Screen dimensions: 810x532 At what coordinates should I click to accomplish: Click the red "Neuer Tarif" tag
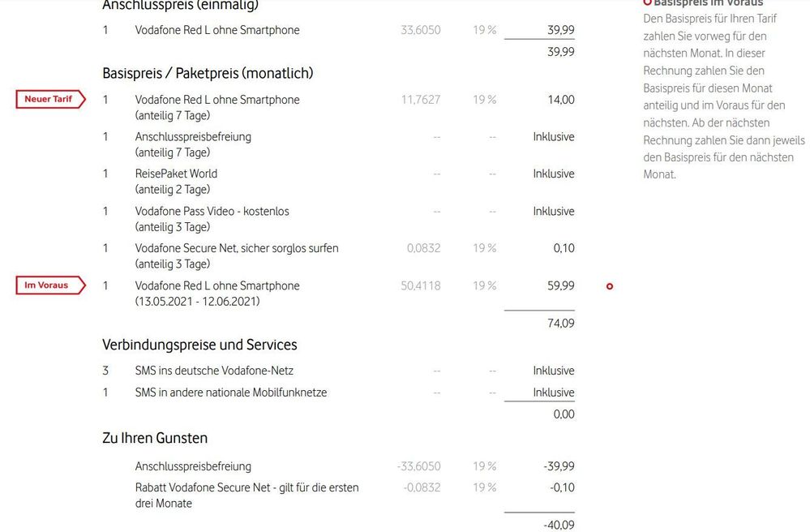point(49,100)
